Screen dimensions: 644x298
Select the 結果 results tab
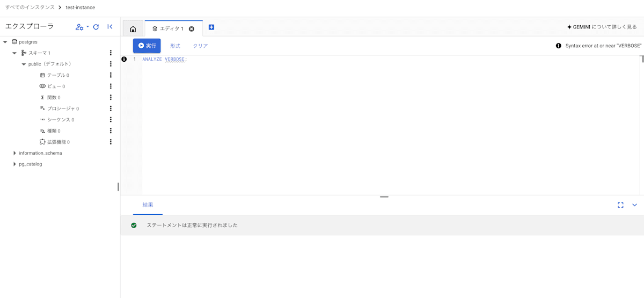click(x=148, y=205)
